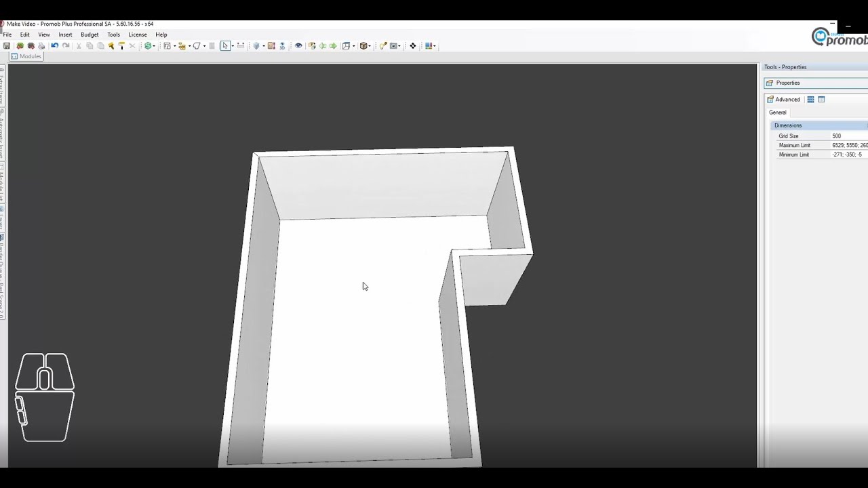Open the Tools menu
The image size is (868, 488).
click(x=114, y=35)
